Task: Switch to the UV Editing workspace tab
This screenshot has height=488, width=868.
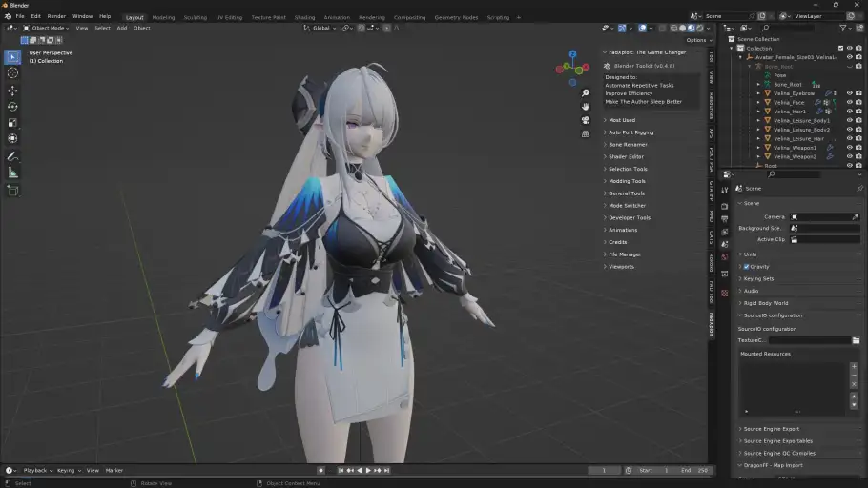Action: 229,18
